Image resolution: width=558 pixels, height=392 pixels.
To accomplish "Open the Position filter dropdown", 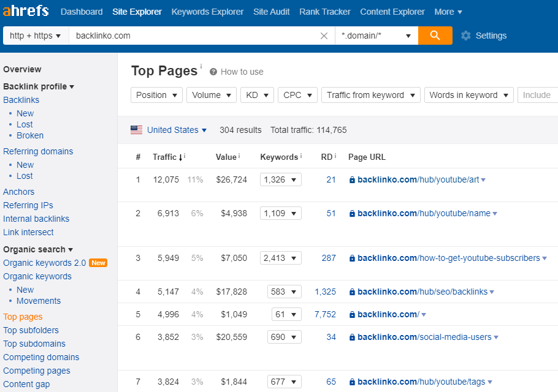I will pos(156,95).
